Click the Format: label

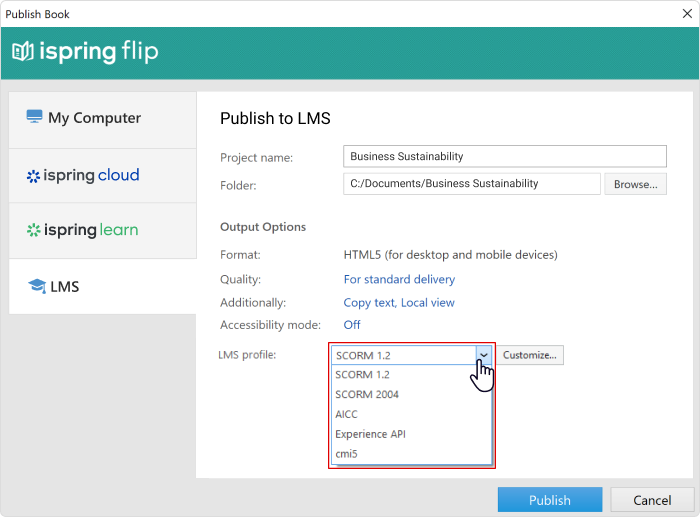(x=240, y=255)
